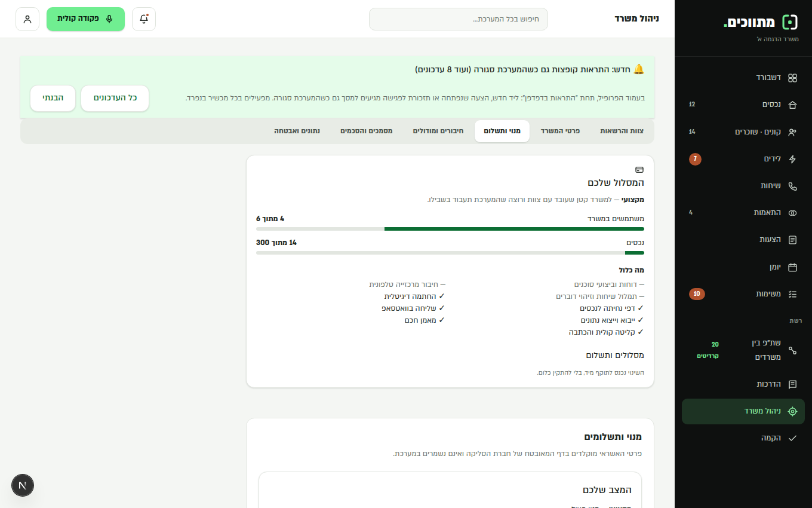Click the 'חיבור מרכזייה טלפונית' feature line
812x508 pixels.
407,284
